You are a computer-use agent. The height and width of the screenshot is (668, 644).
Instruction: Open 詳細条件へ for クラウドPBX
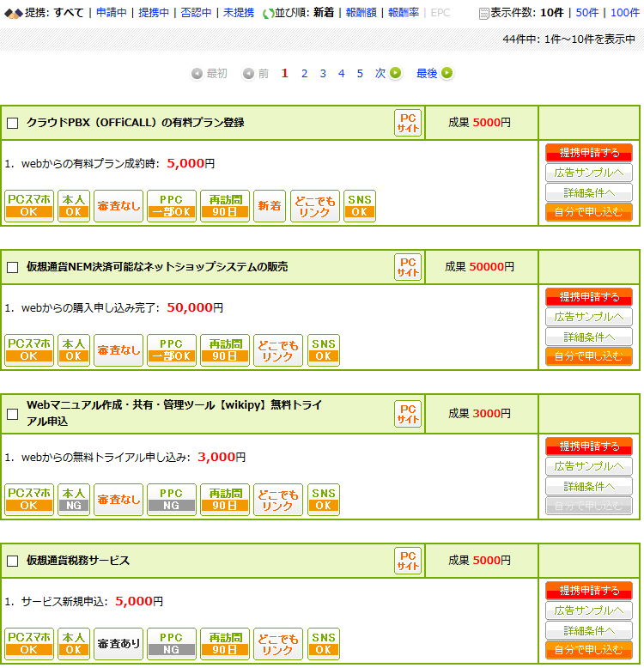[x=589, y=192]
